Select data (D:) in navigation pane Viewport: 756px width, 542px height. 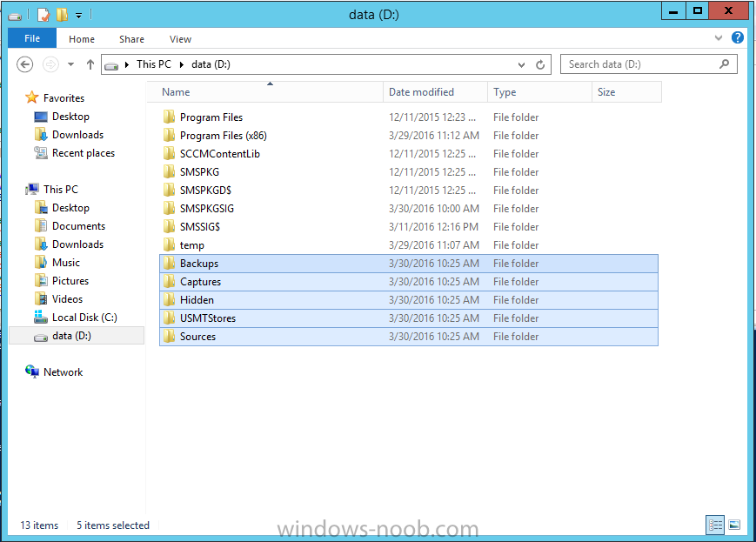(x=77, y=336)
